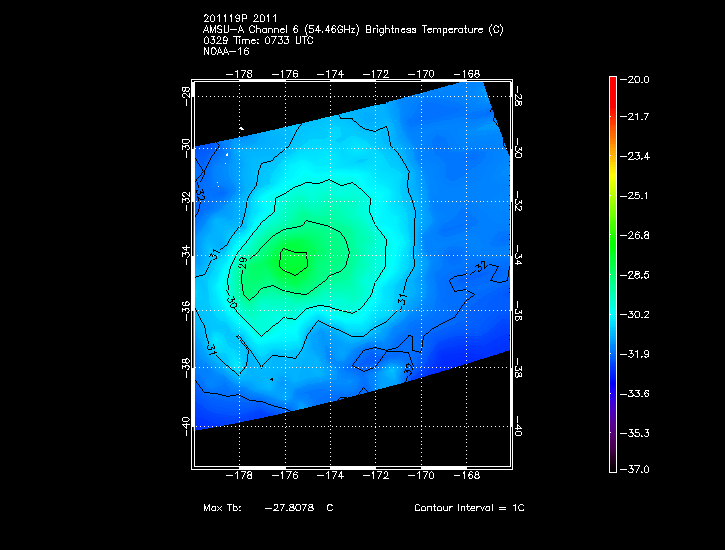
Task: Click the -23.4 color bar tick label
Action: coord(637,157)
